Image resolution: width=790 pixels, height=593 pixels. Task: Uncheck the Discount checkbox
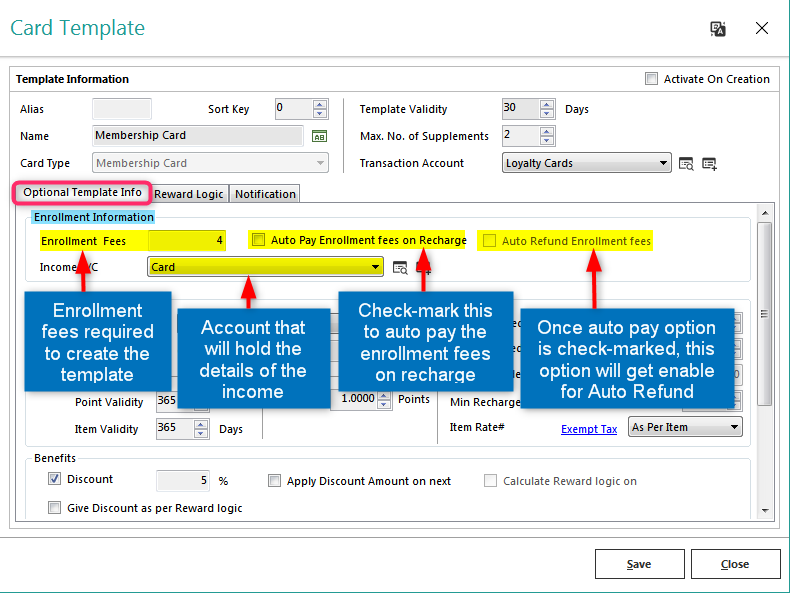[x=54, y=479]
